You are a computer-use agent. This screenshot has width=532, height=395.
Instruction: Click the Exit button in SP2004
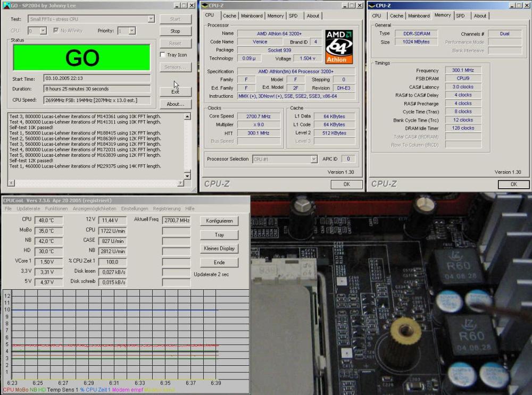[x=176, y=91]
